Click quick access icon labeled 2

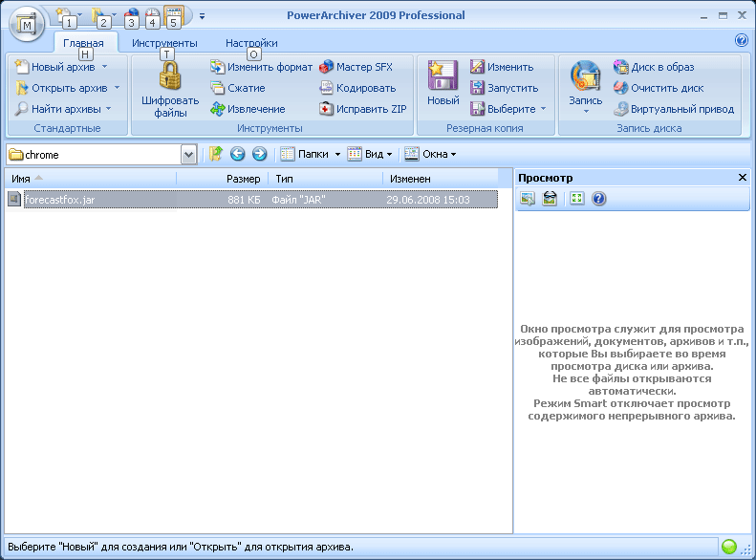(x=101, y=18)
